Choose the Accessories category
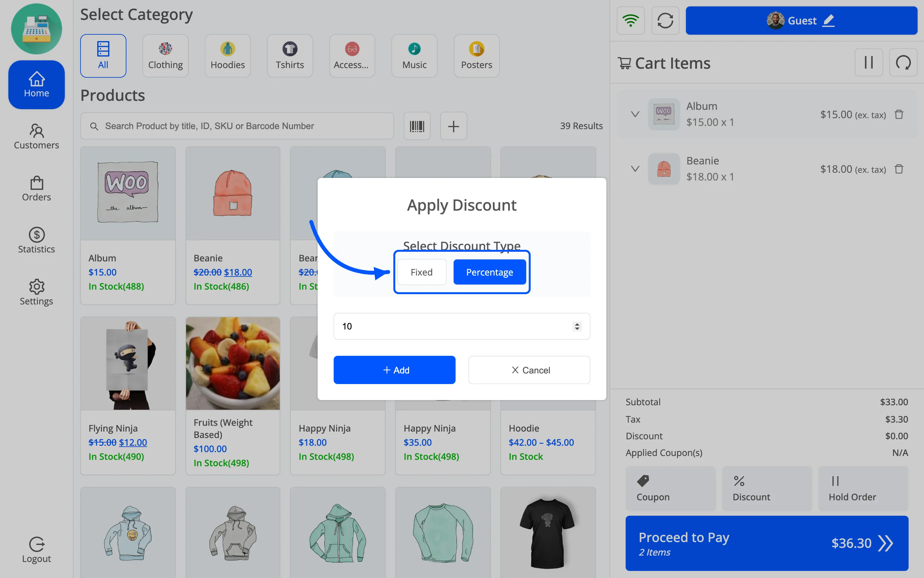The height and width of the screenshot is (578, 924). click(x=352, y=56)
